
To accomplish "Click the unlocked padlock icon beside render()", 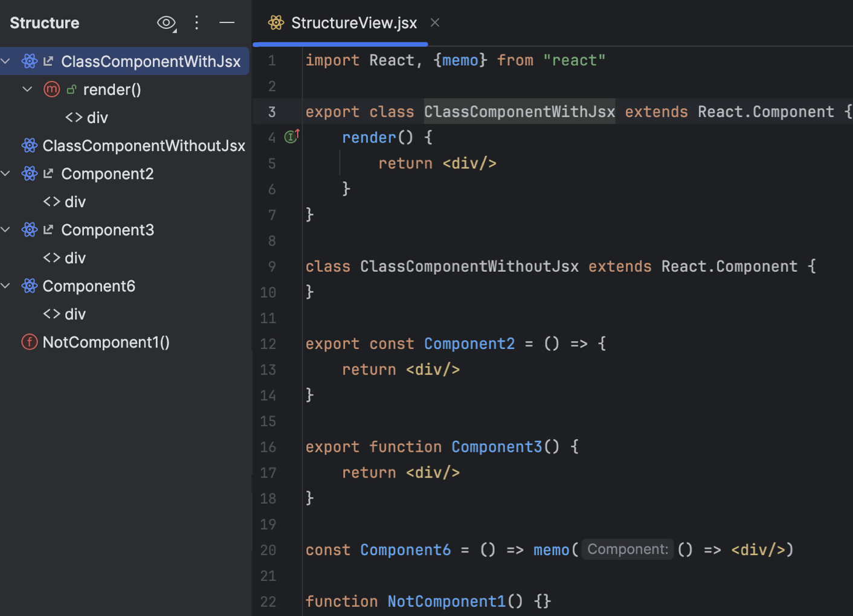I will point(72,89).
